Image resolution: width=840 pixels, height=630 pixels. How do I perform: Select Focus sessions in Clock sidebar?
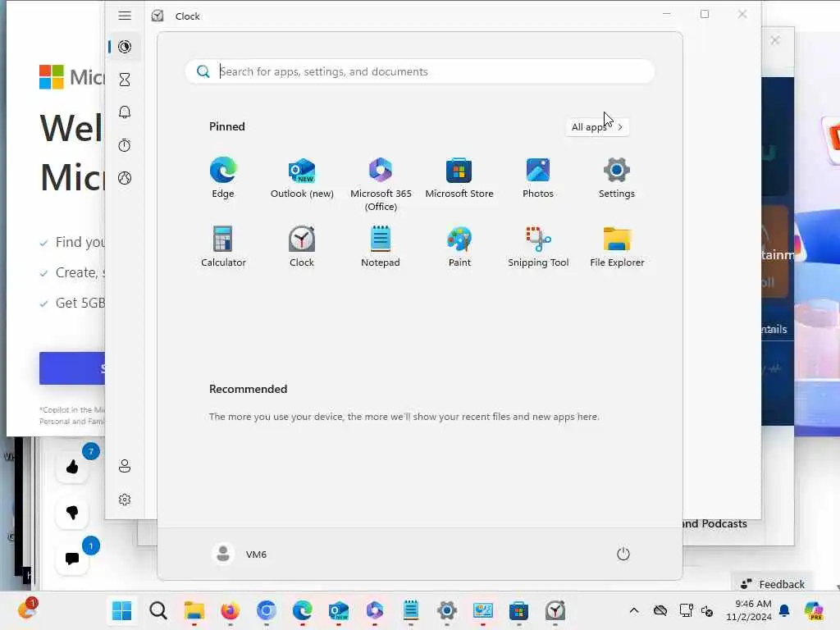tap(125, 47)
